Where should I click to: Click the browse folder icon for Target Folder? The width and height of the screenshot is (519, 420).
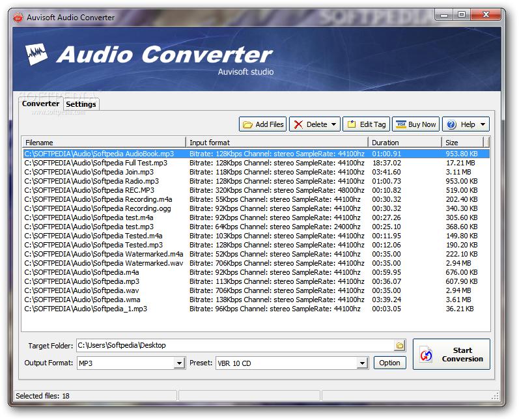point(400,346)
